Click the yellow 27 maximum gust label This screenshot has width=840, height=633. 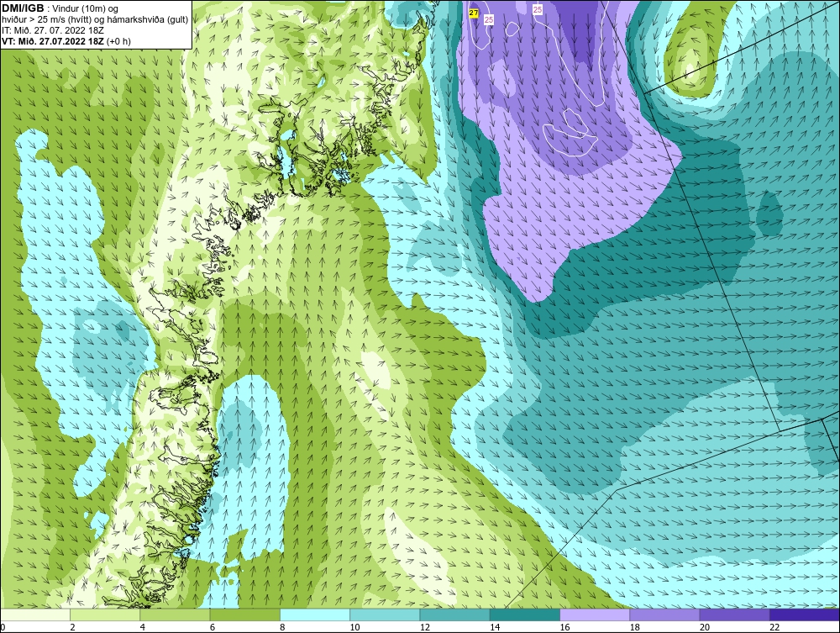(474, 13)
